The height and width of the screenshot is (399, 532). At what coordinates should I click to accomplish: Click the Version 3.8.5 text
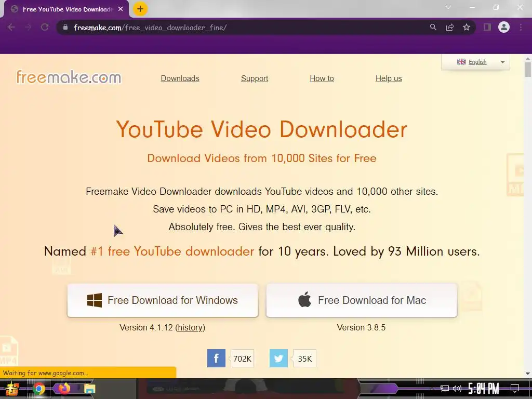pos(361,327)
